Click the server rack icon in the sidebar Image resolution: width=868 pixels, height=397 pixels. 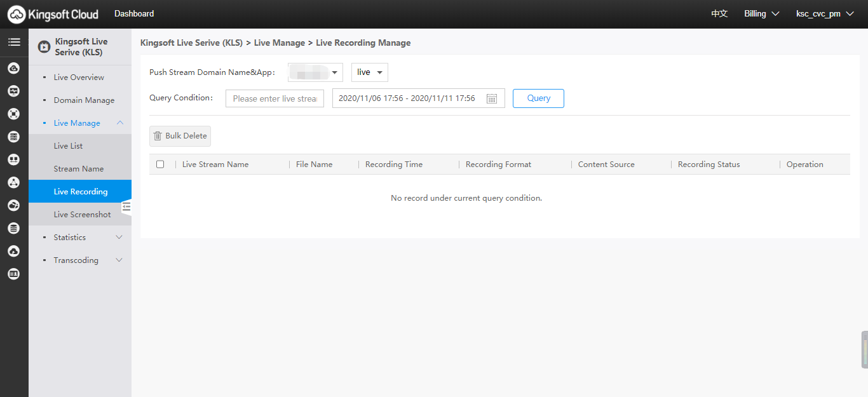tap(14, 137)
